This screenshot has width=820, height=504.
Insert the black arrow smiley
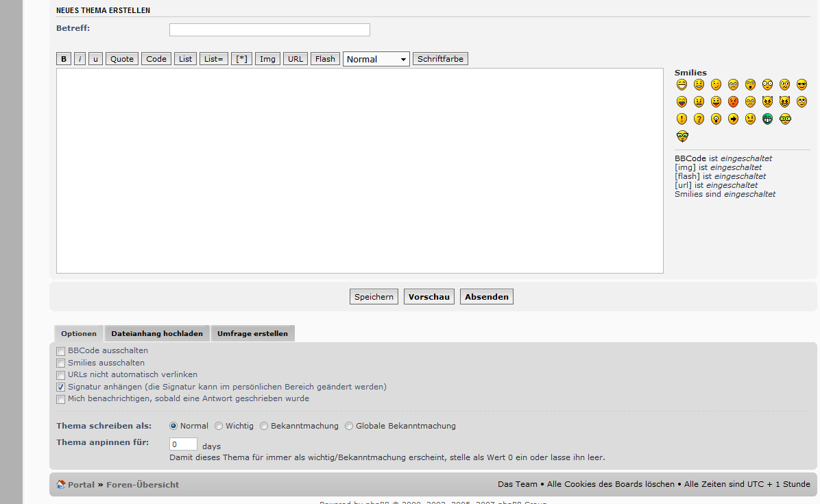733,119
